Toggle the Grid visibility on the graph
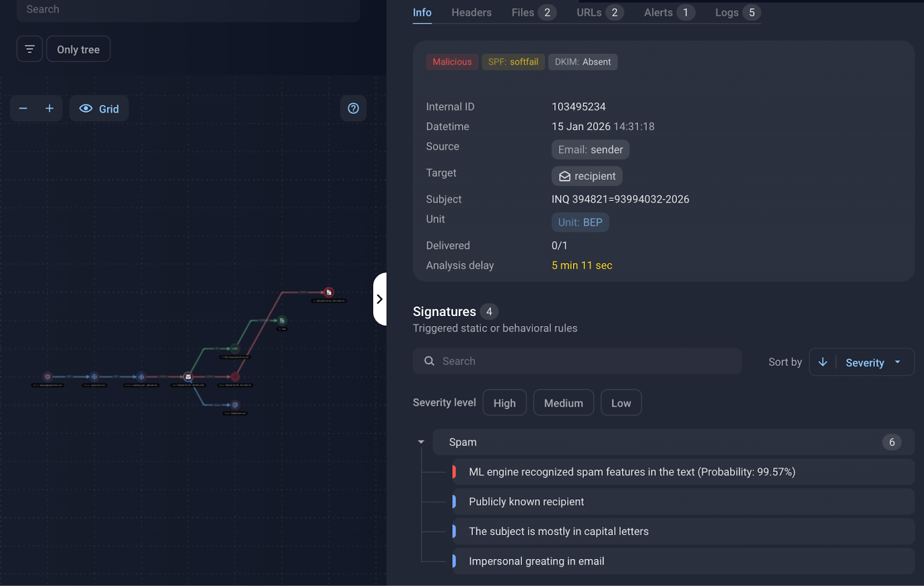924x586 pixels. point(98,108)
